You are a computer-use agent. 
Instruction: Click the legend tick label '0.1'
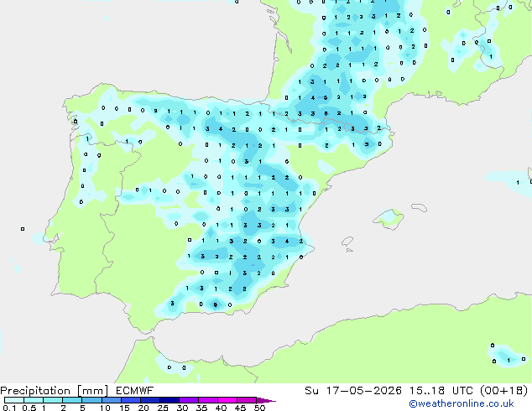pyautogui.click(x=9, y=408)
